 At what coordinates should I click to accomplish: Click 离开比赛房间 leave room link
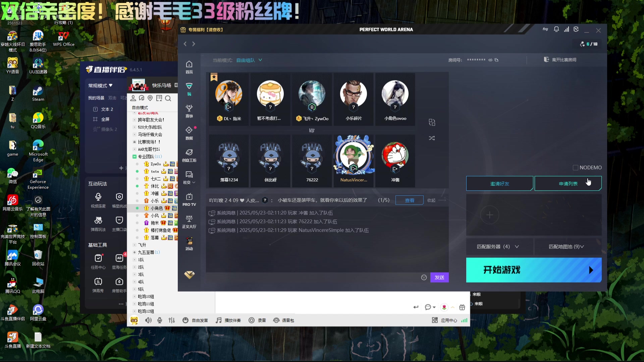click(560, 60)
